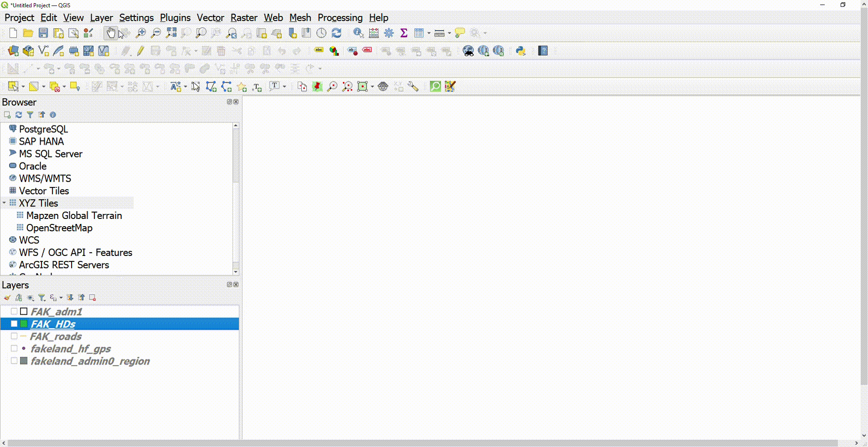Open the green search plugin icon
Image resolution: width=868 pixels, height=447 pixels.
click(435, 86)
